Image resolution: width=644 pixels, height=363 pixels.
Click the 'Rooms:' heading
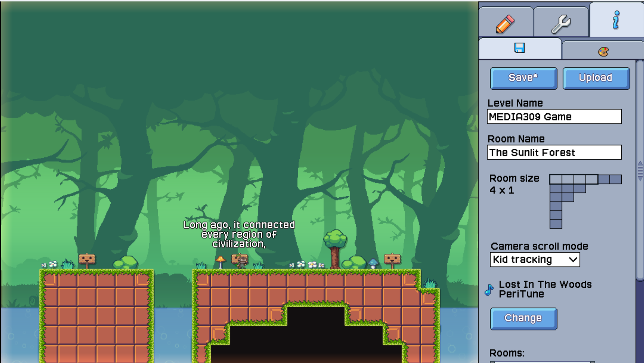pyautogui.click(x=507, y=353)
